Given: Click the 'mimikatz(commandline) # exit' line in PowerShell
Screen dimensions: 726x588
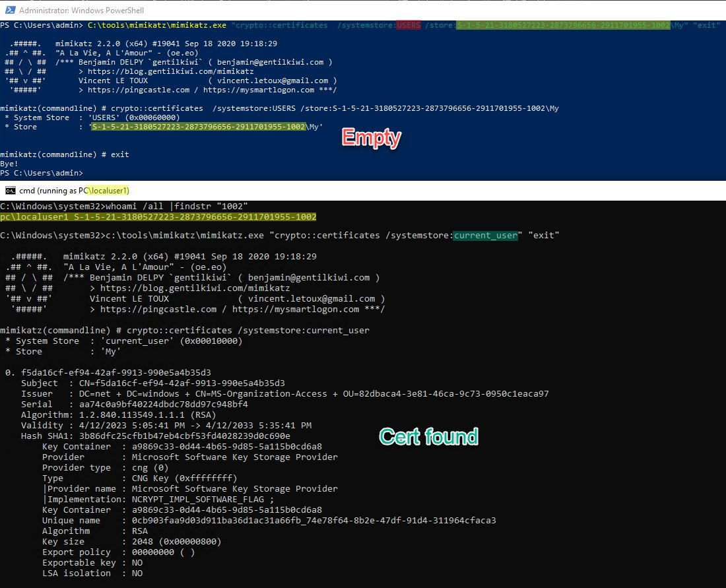Looking at the screenshot, I should (65, 154).
